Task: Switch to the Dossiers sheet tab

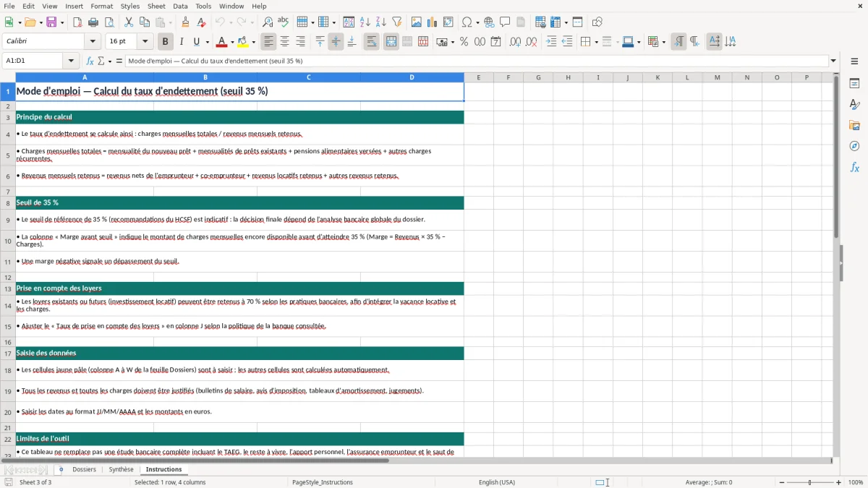Action: 84,469
